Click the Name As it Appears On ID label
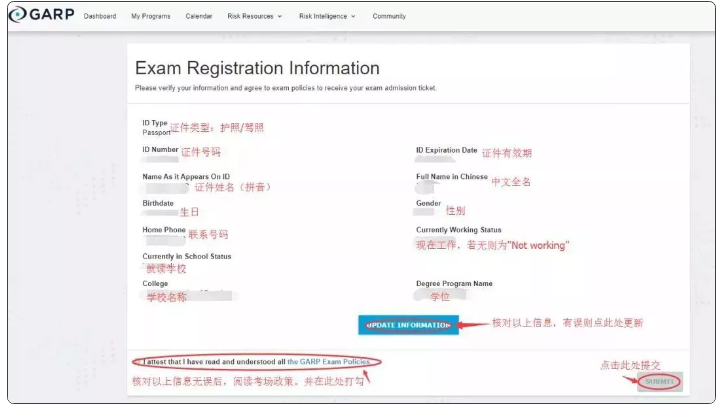Screen dimensions: 719x406 coord(186,177)
